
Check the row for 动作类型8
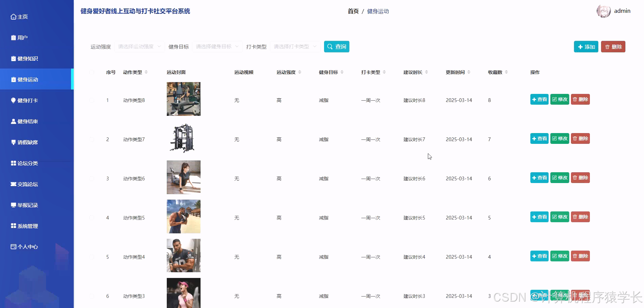[x=92, y=100]
